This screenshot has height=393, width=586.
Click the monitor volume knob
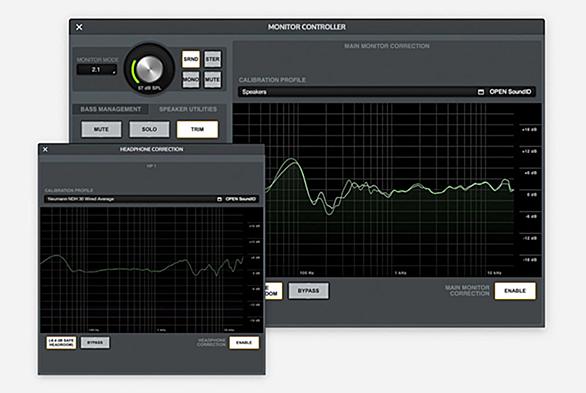tap(149, 69)
